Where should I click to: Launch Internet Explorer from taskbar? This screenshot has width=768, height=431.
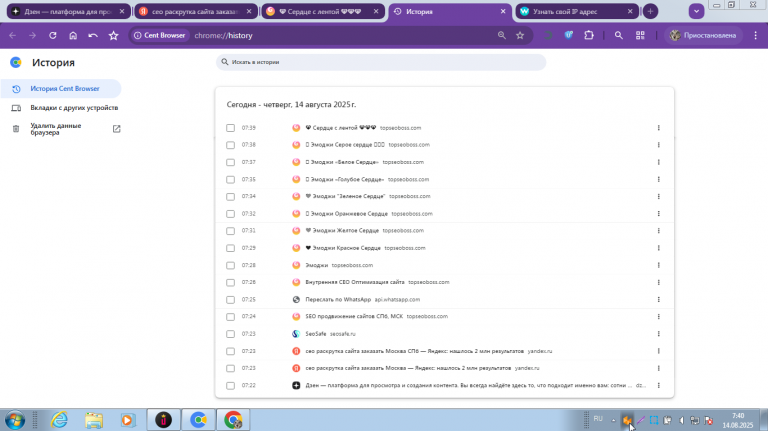coord(59,420)
